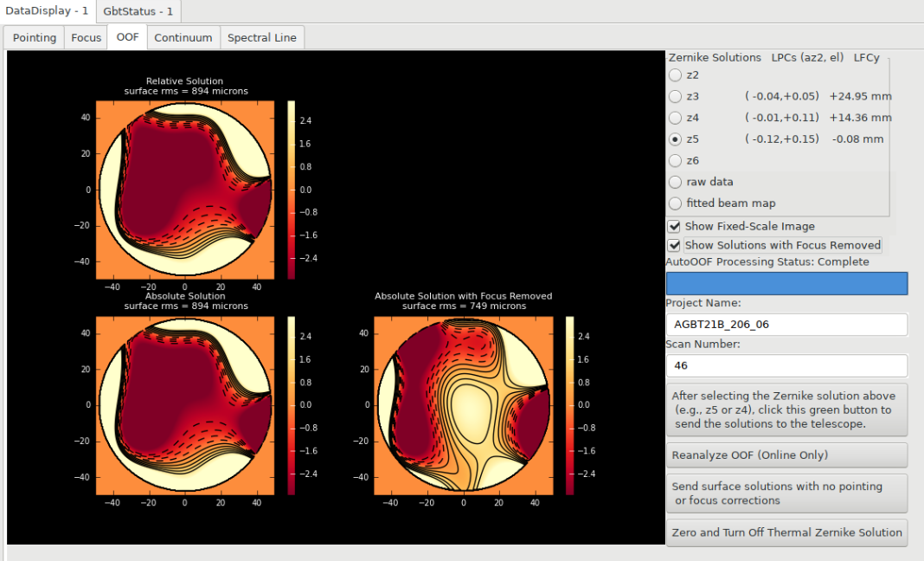Open the Pointing tab

[35, 38]
